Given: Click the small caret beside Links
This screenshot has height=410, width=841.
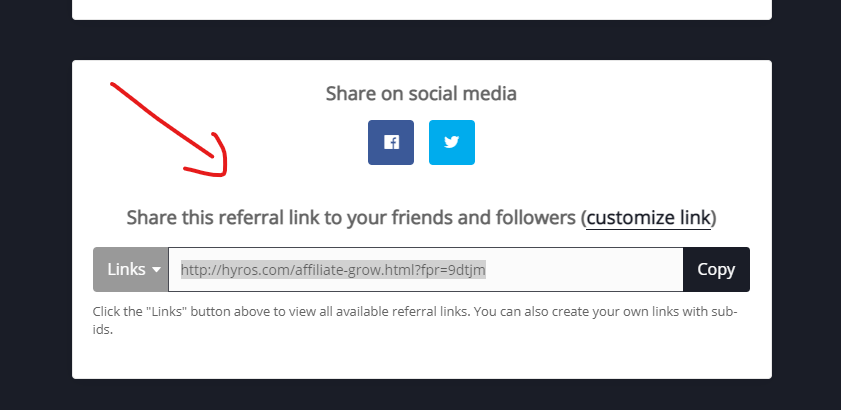Looking at the screenshot, I should click(x=156, y=270).
